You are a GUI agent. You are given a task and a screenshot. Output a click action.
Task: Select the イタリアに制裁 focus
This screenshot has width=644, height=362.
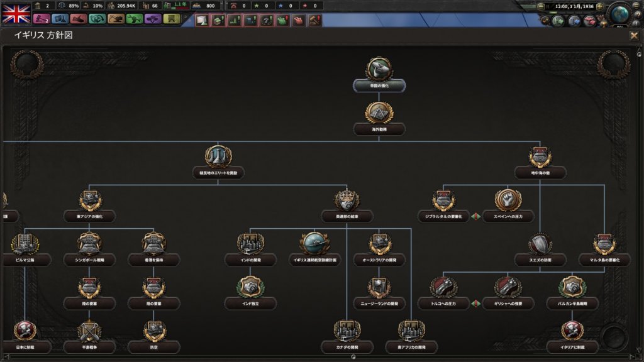572,336
